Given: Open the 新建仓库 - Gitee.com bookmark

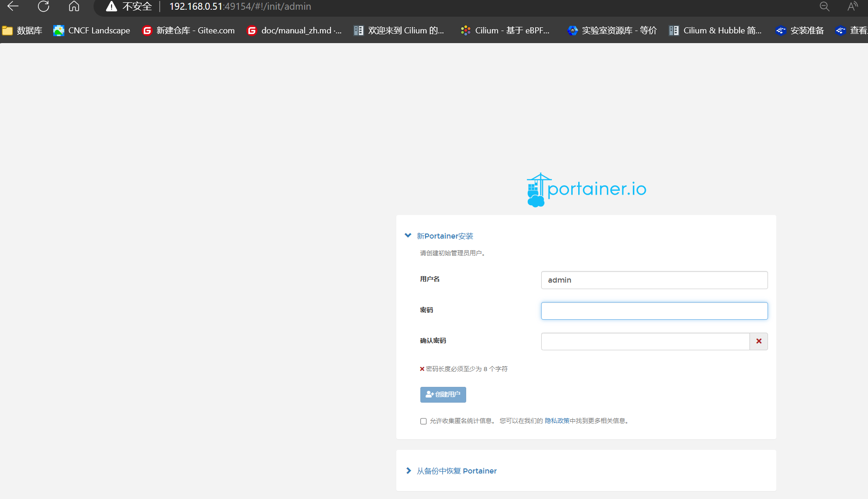Looking at the screenshot, I should [188, 31].
